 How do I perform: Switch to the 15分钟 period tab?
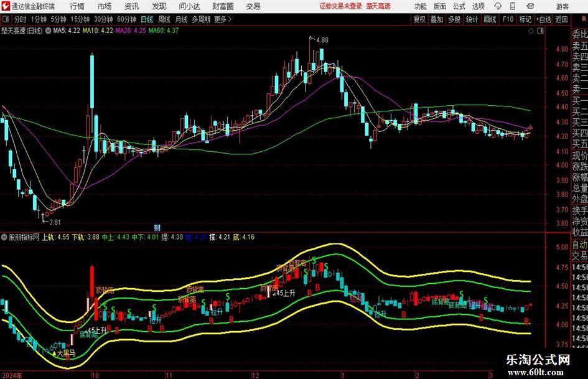(80, 19)
